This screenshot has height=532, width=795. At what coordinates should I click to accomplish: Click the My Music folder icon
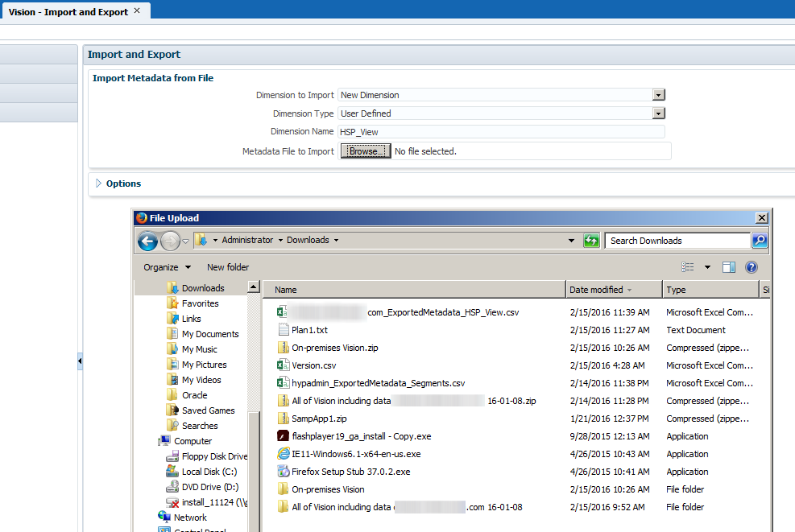click(172, 349)
